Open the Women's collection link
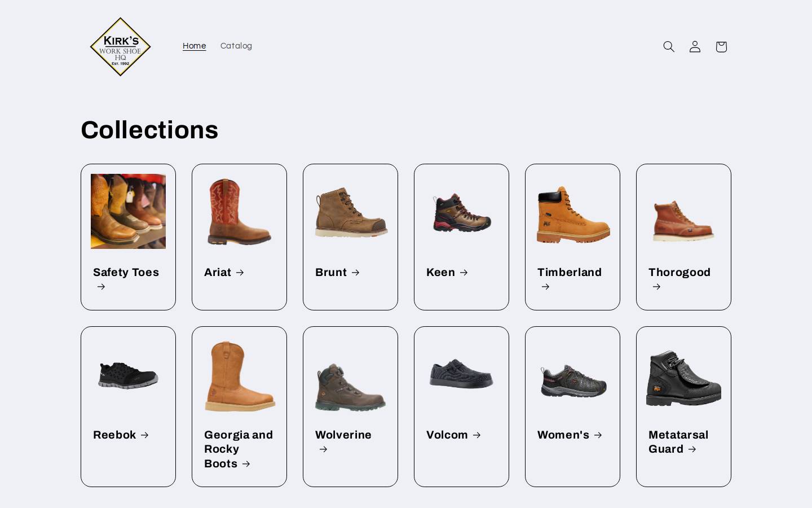Viewport: 812px width, 508px height. tap(570, 435)
